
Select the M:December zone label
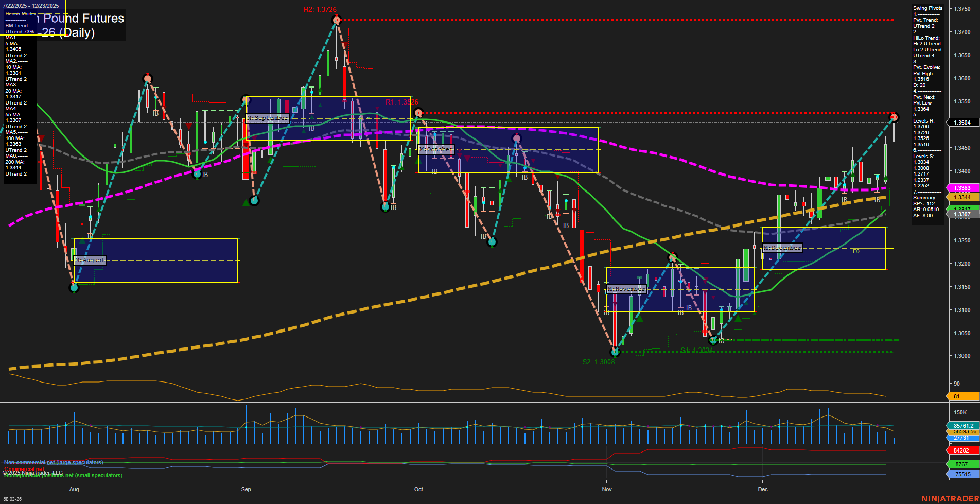(782, 248)
